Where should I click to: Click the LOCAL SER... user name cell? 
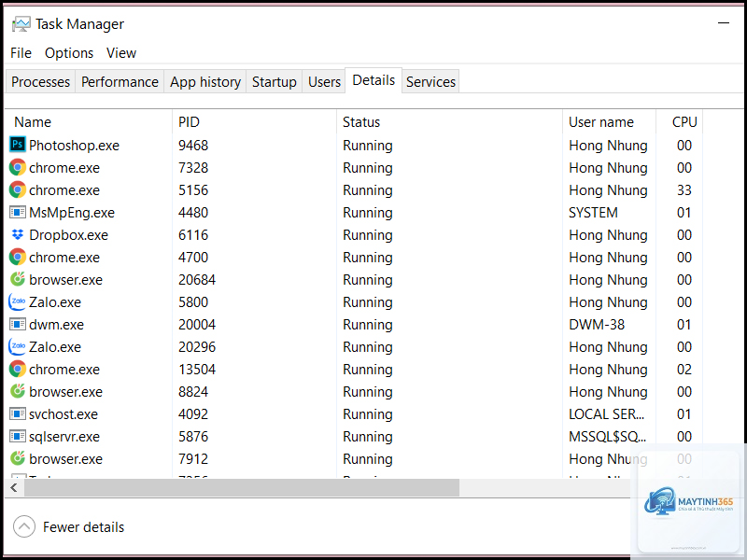[606, 413]
